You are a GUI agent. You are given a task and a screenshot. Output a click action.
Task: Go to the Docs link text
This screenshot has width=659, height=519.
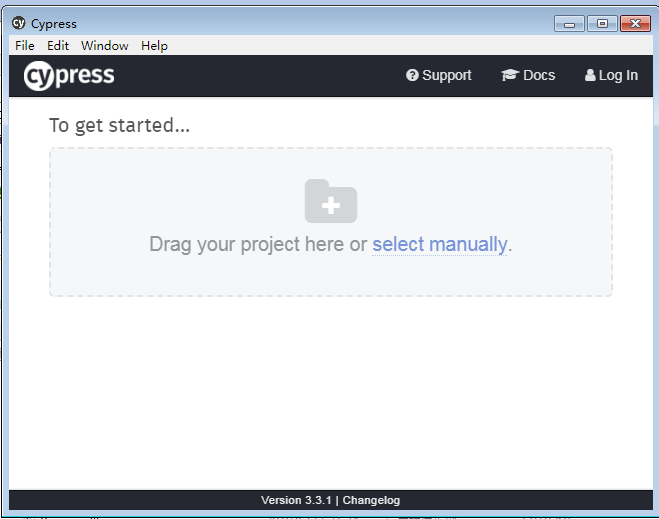539,75
